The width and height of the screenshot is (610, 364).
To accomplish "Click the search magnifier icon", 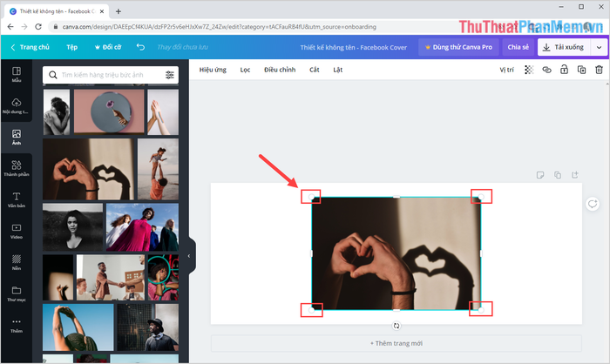I will tap(53, 75).
